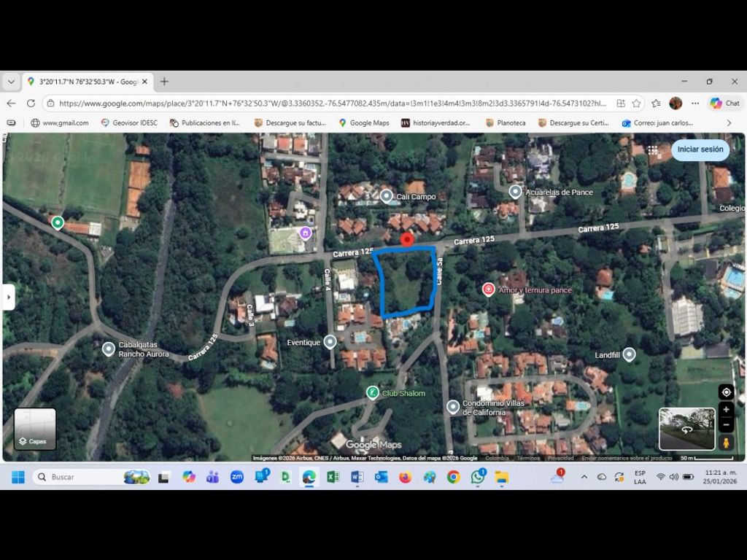Click the Iniciar sesión button
The height and width of the screenshot is (560, 747).
pos(700,149)
